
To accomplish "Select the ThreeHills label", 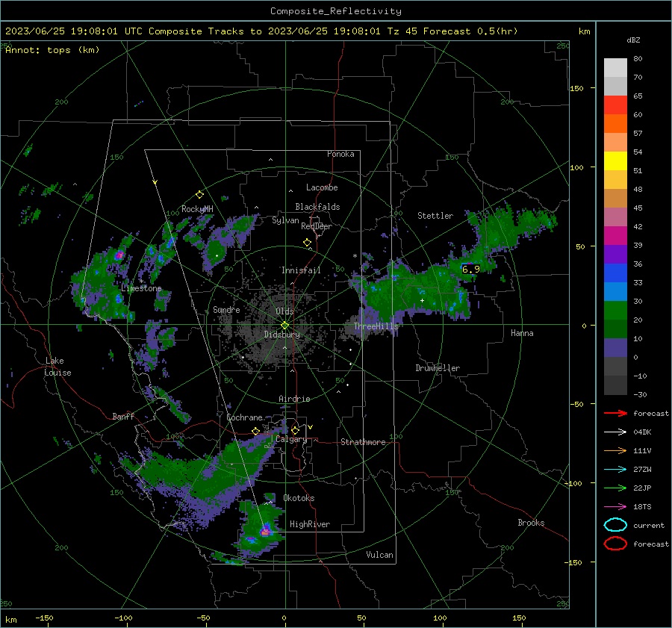I will pyautogui.click(x=376, y=326).
